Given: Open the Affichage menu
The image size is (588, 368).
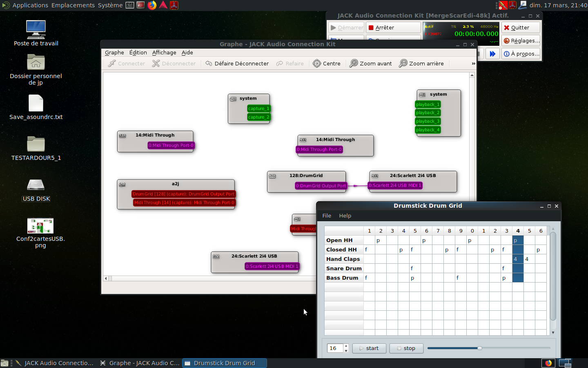Looking at the screenshot, I should point(164,52).
